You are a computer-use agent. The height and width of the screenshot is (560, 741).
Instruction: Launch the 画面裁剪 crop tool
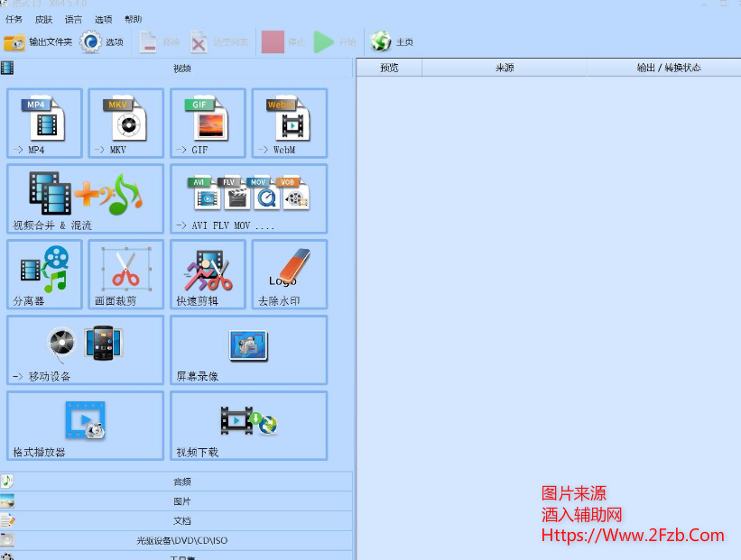pyautogui.click(x=125, y=274)
